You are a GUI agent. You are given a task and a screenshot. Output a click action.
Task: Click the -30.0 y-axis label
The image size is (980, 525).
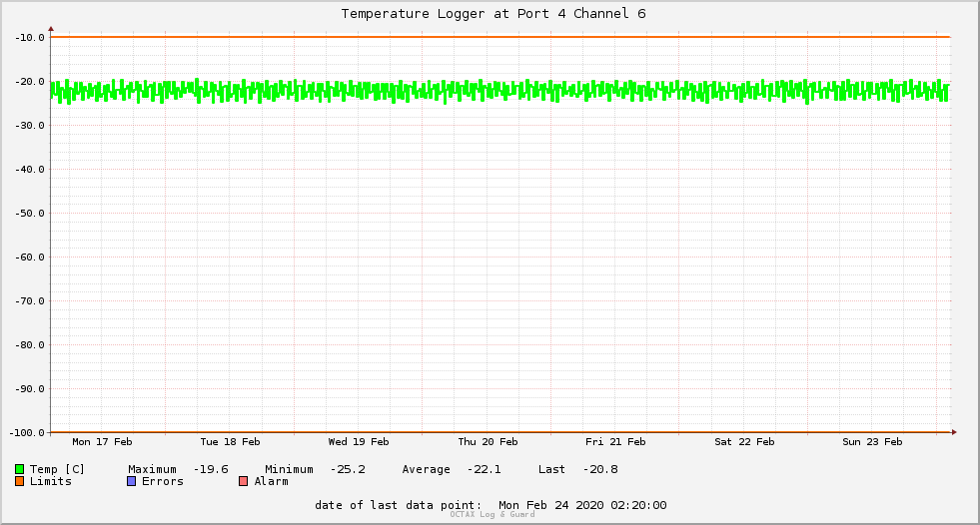click(30, 126)
